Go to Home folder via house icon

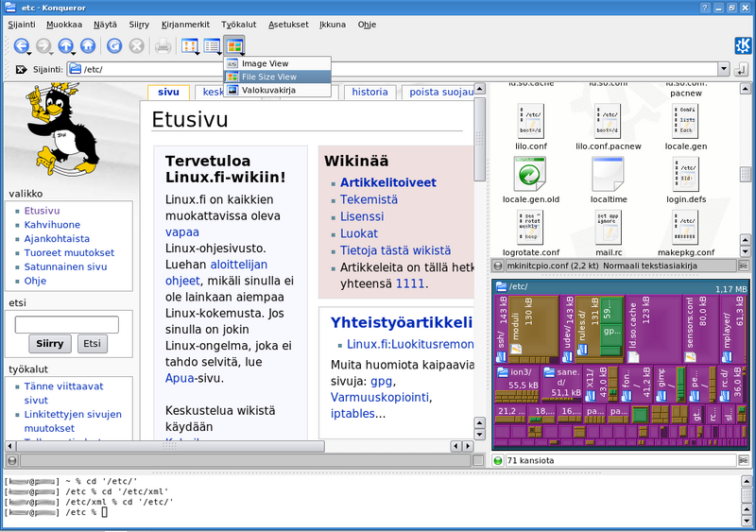click(x=88, y=45)
